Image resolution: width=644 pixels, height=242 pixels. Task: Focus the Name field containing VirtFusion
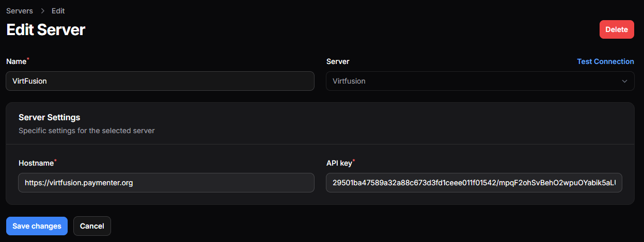160,81
